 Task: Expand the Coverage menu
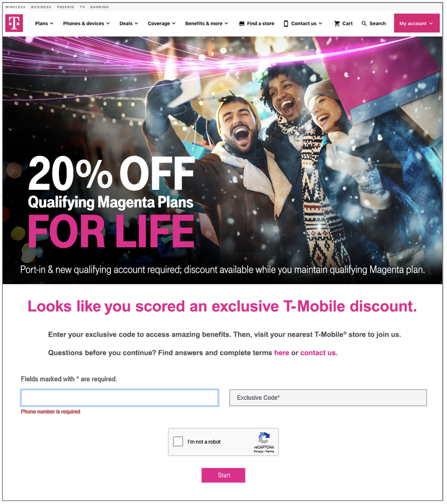(x=162, y=23)
